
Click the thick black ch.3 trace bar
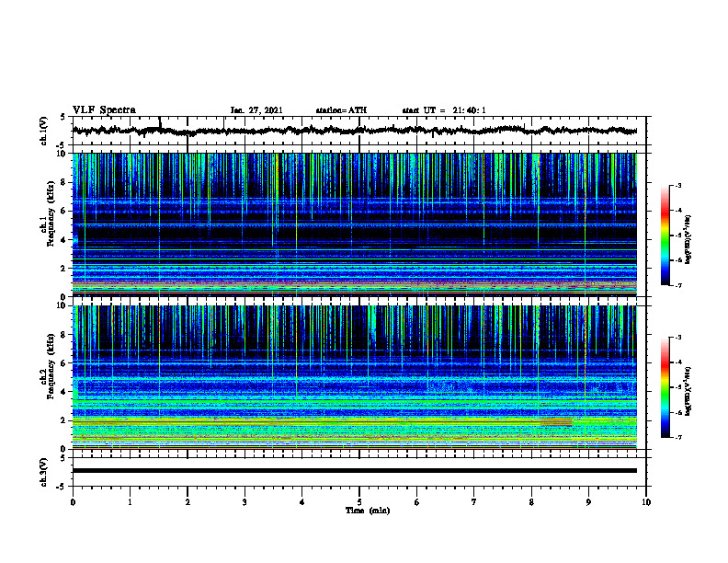[354, 471]
